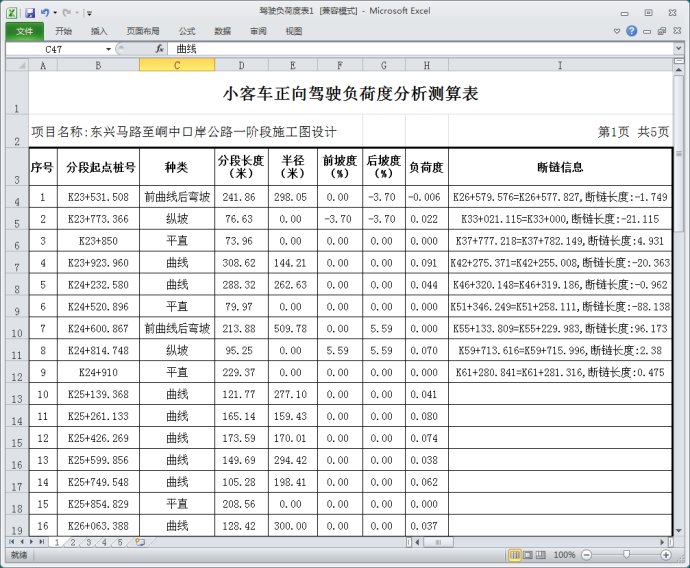Switch to Page Layout view
The height and width of the screenshot is (568, 690).
coord(527,554)
